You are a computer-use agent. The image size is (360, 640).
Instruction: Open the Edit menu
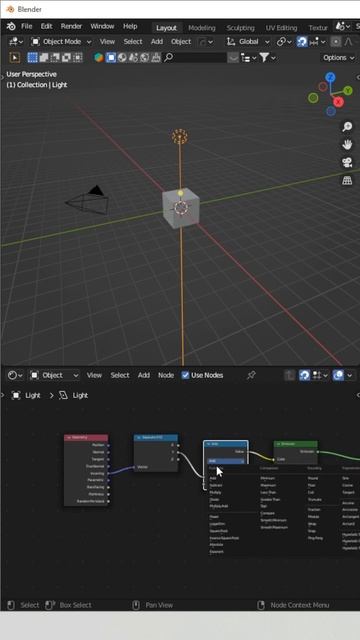46,27
